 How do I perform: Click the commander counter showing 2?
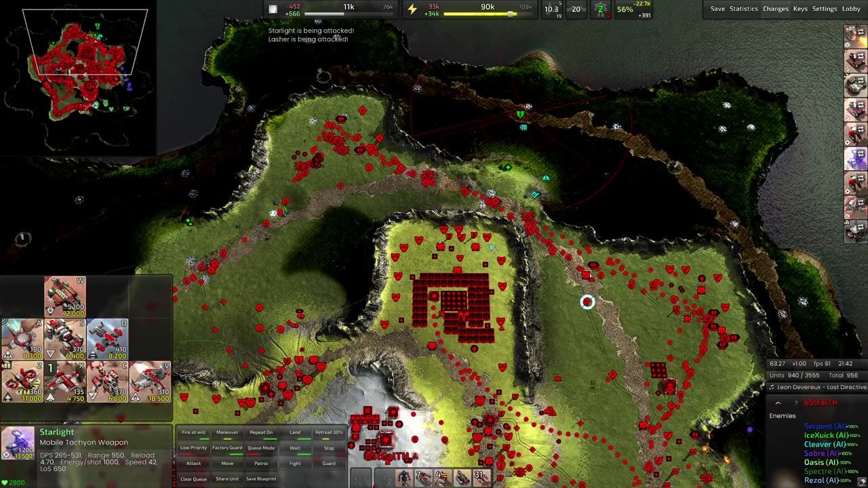point(600,9)
